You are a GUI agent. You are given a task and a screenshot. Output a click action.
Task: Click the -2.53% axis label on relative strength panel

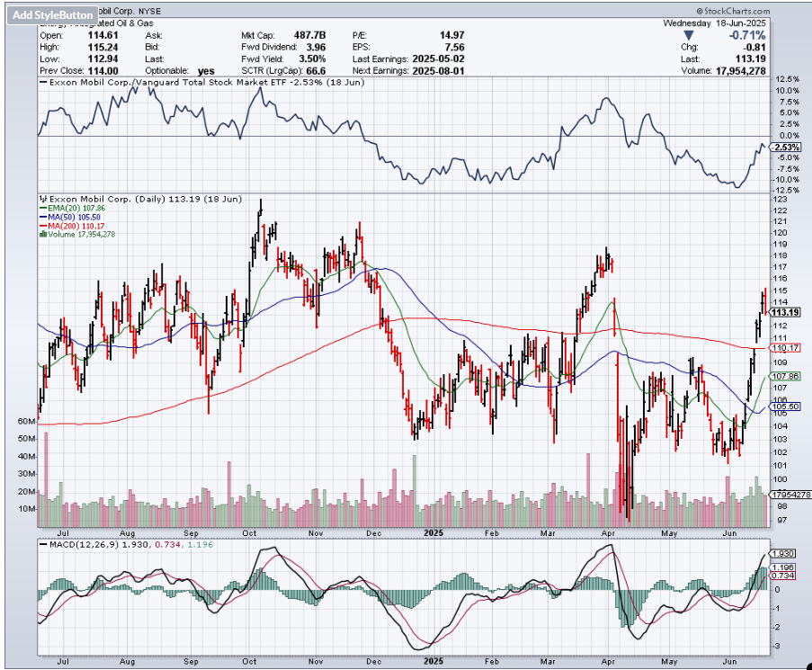point(786,147)
